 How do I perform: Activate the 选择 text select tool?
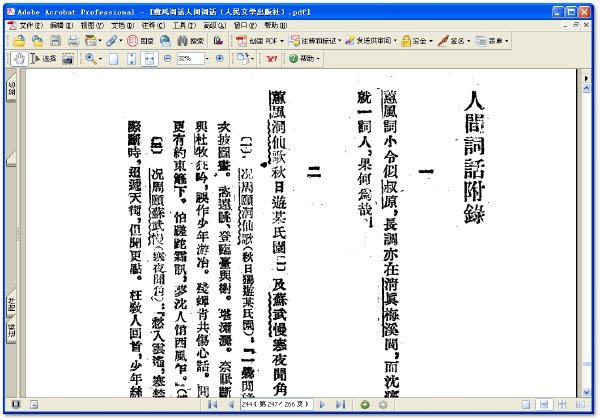coord(43,59)
